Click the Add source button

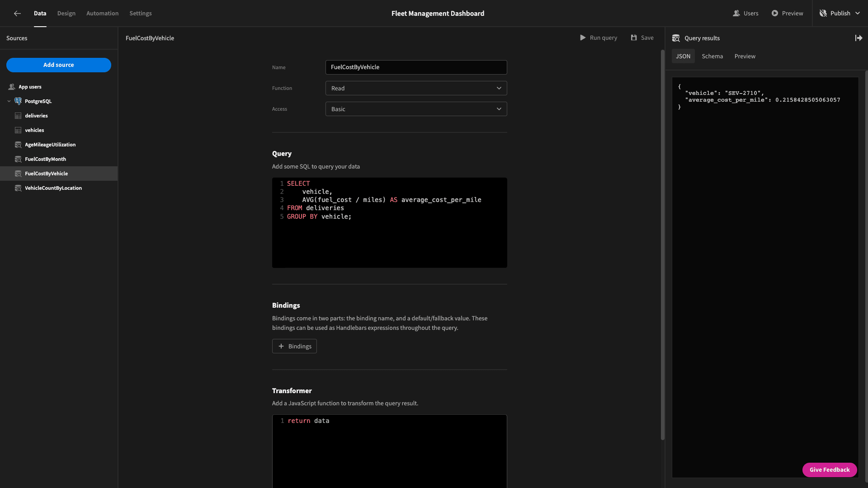pos(59,65)
